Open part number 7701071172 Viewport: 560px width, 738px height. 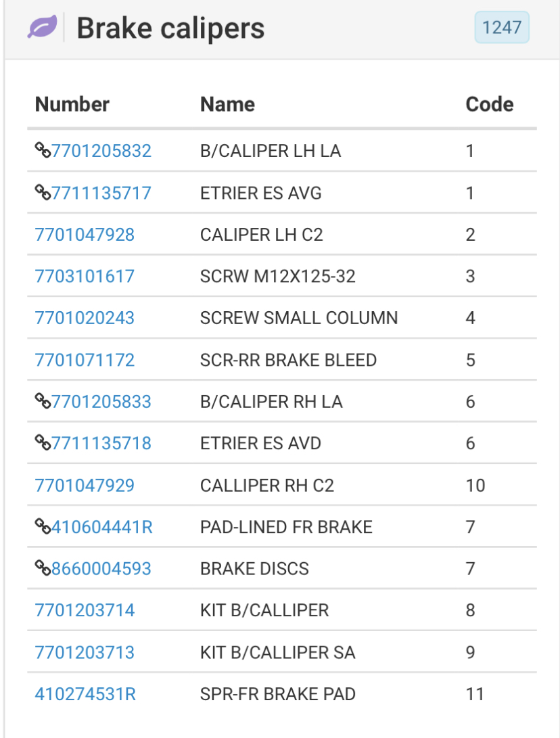[85, 360]
